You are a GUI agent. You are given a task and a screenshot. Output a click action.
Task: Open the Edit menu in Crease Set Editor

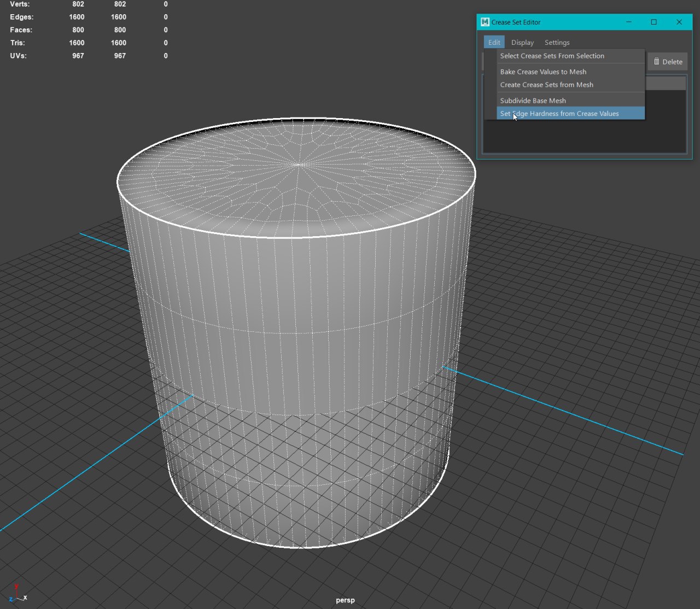494,43
